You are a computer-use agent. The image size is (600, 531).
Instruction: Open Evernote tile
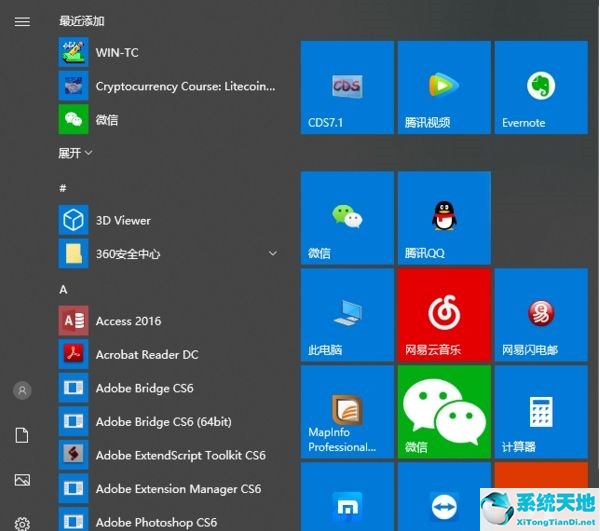click(x=541, y=88)
